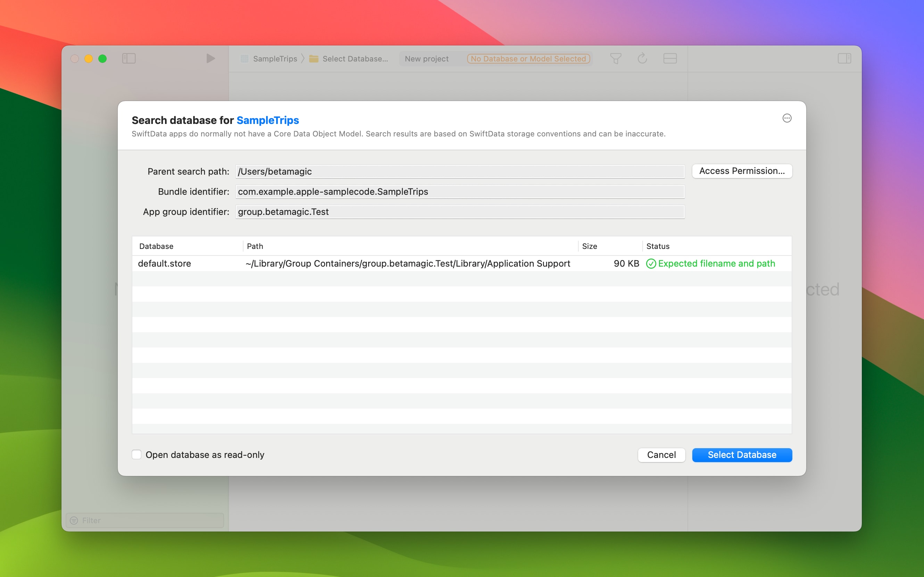Open the more options ellipsis menu

coord(786,118)
